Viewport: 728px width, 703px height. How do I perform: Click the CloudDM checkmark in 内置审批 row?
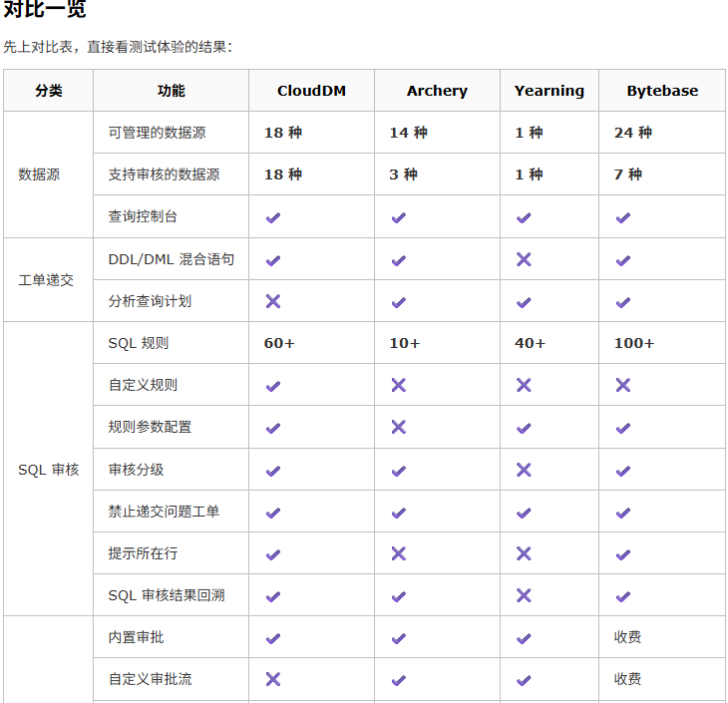tap(273, 638)
